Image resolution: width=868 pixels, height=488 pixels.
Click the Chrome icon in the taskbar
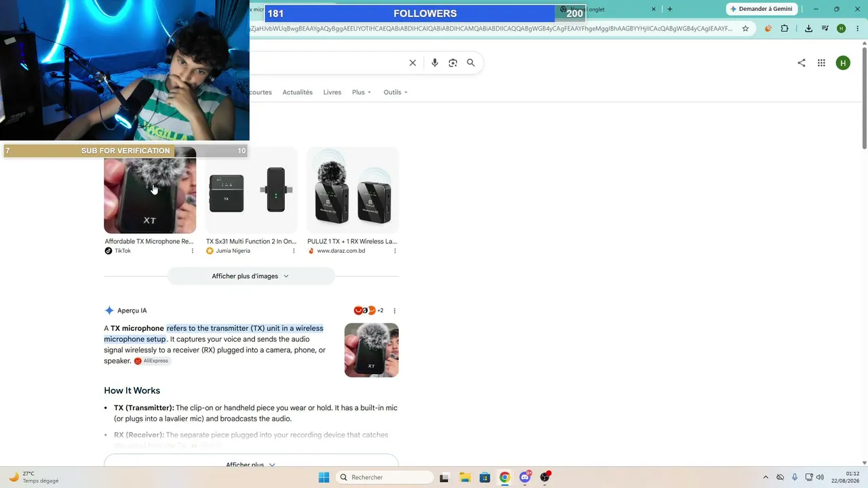point(505,477)
